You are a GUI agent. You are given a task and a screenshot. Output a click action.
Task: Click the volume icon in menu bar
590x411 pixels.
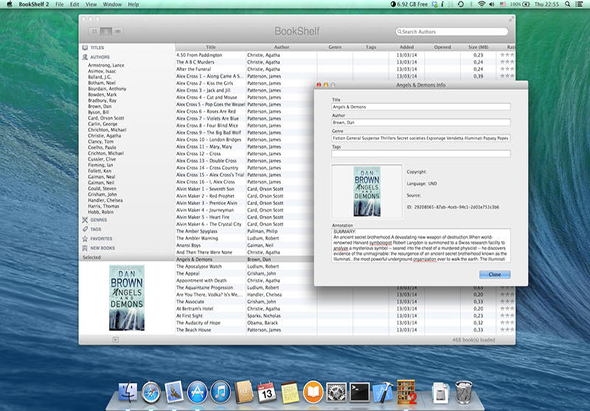492,4
